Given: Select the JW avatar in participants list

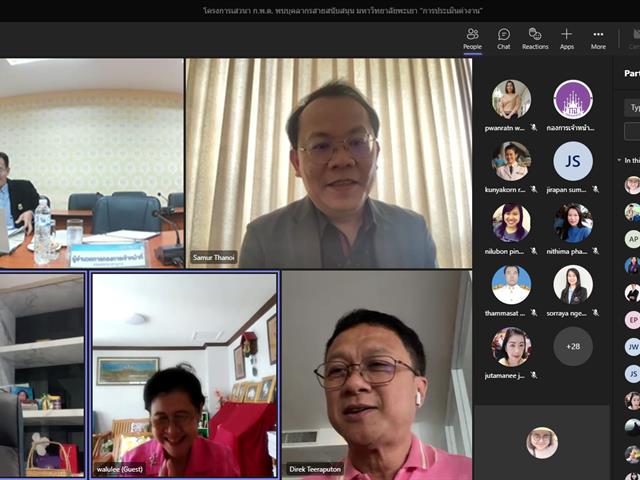Looking at the screenshot, I should coord(633,347).
